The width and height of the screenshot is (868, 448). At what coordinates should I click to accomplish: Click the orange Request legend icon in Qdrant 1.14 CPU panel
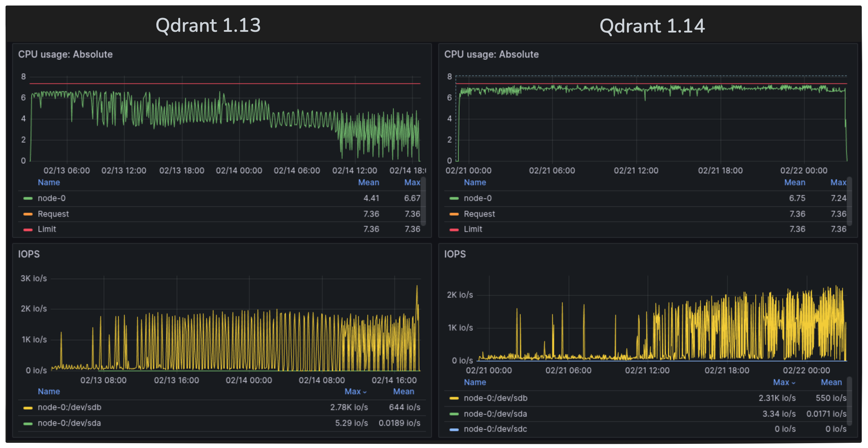click(x=454, y=214)
